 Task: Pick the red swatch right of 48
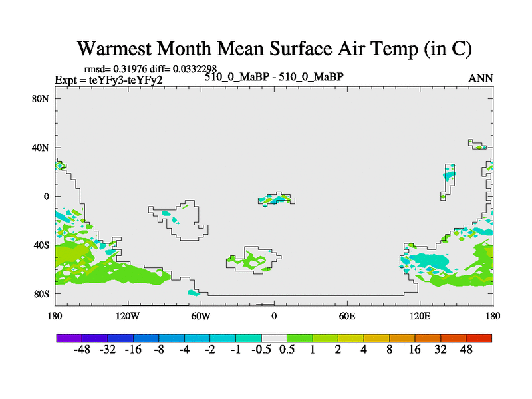click(x=479, y=338)
